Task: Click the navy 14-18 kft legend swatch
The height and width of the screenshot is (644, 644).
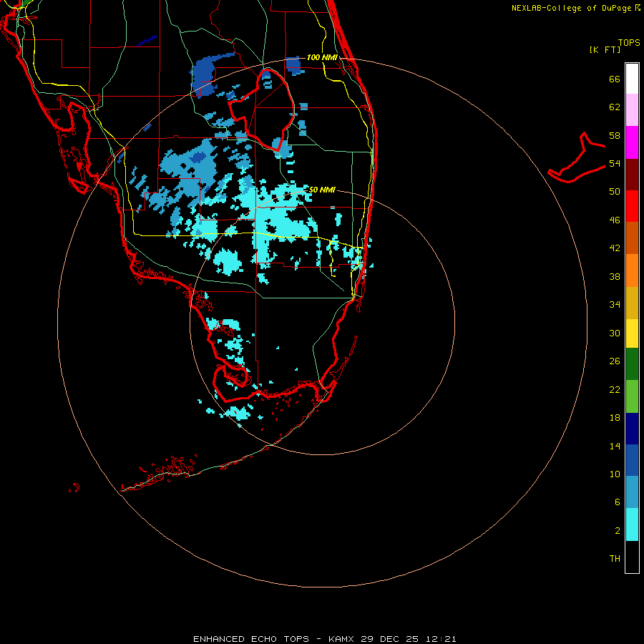Action: pyautogui.click(x=632, y=429)
